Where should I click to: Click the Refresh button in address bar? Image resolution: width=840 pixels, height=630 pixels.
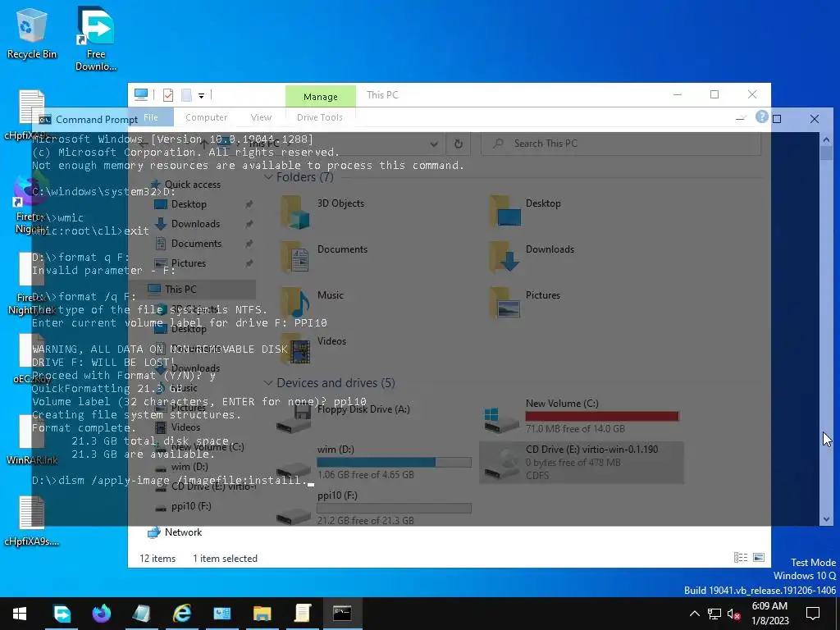(458, 144)
